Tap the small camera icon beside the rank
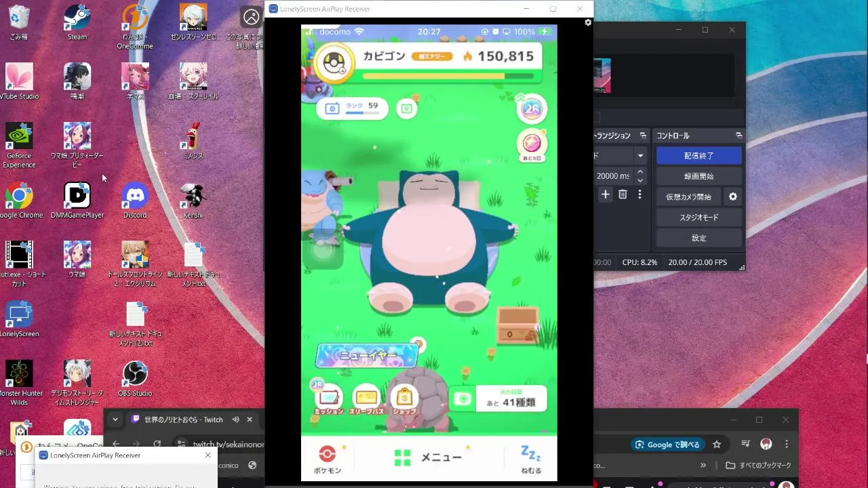 [x=406, y=108]
